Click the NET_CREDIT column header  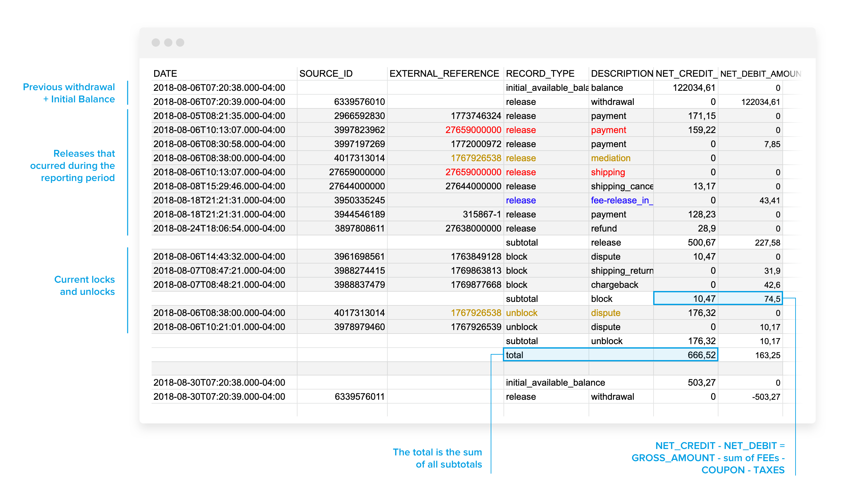coord(686,74)
